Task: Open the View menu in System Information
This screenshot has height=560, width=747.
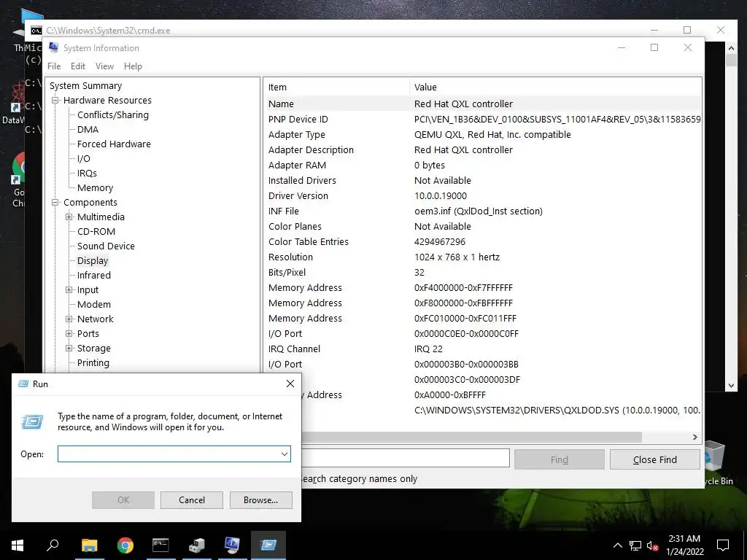Action: click(104, 66)
